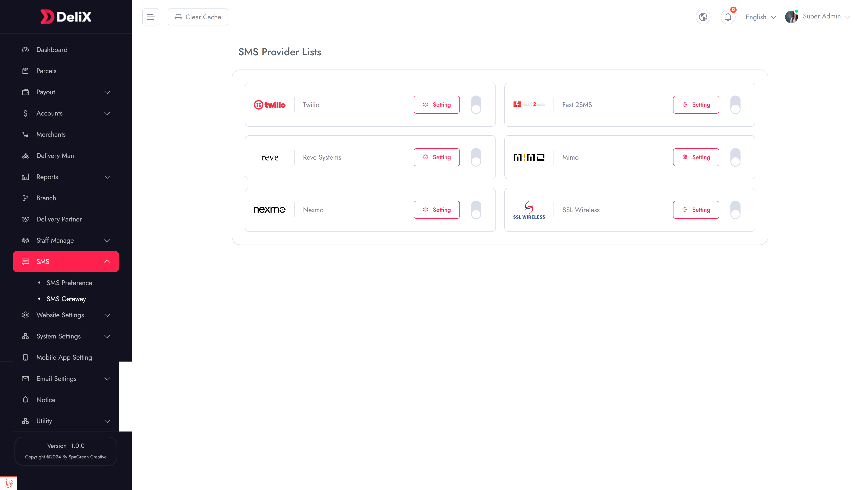This screenshot has height=490, width=868.
Task: Open Mimo Setting button
Action: click(x=696, y=157)
